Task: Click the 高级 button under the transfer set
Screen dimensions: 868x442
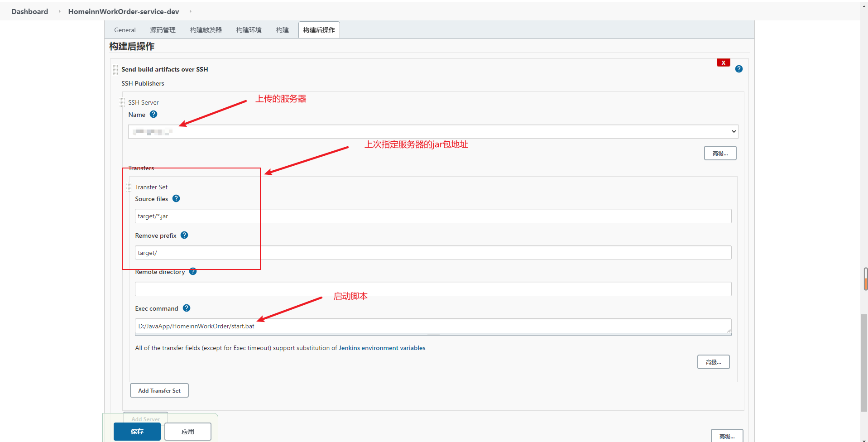Action: pyautogui.click(x=713, y=362)
